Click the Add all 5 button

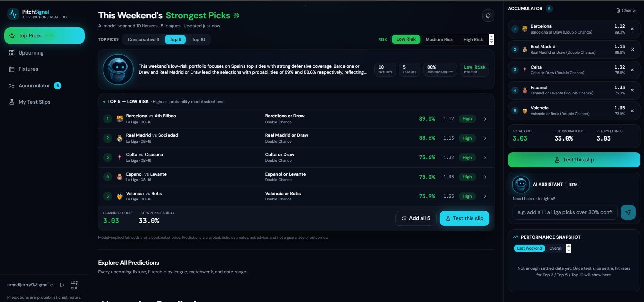[x=416, y=218]
